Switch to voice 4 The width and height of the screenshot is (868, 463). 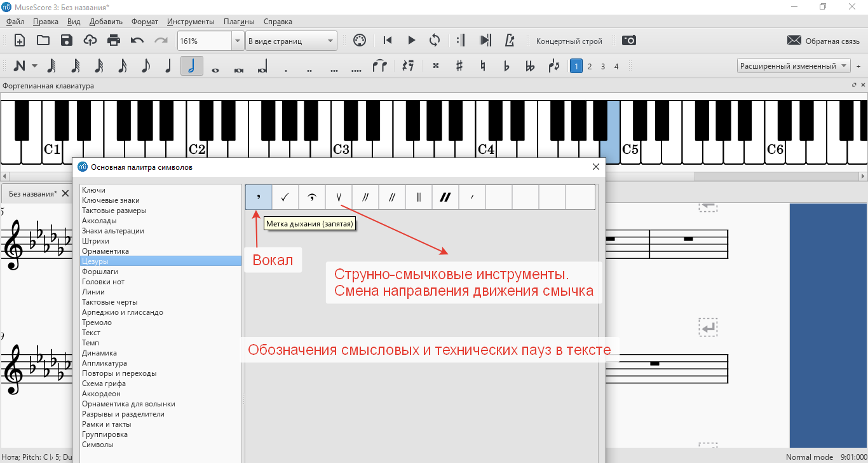[616, 66]
